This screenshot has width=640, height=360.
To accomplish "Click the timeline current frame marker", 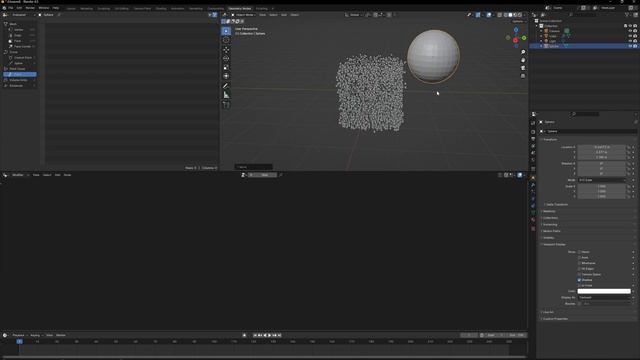I will (20, 342).
